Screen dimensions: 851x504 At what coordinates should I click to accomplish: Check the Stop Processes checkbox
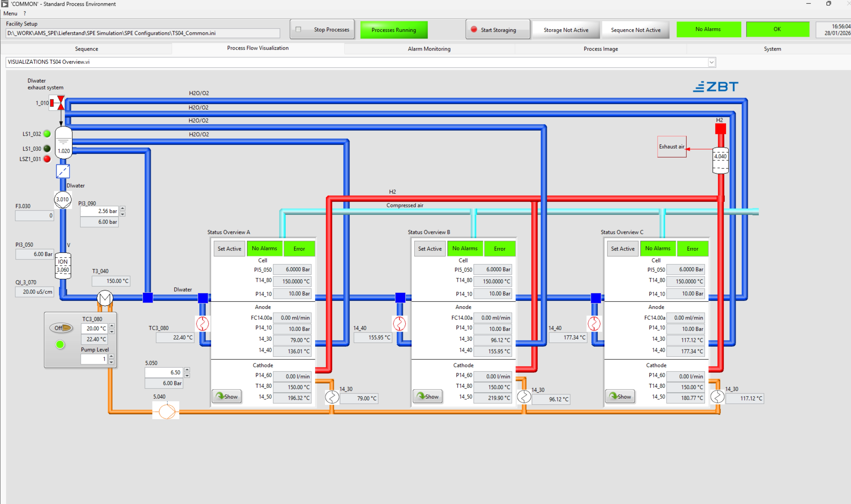tap(298, 29)
